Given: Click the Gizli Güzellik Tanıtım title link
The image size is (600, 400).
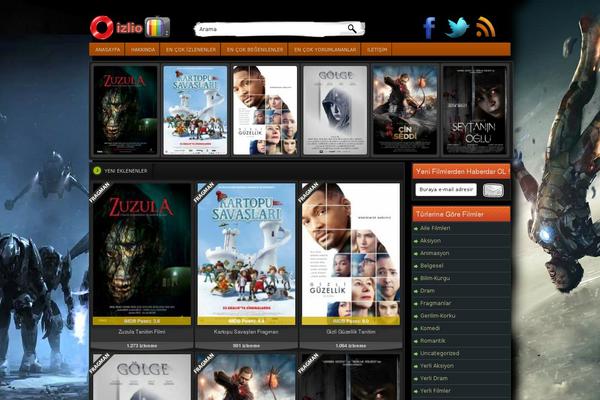Looking at the screenshot, I should click(x=351, y=332).
